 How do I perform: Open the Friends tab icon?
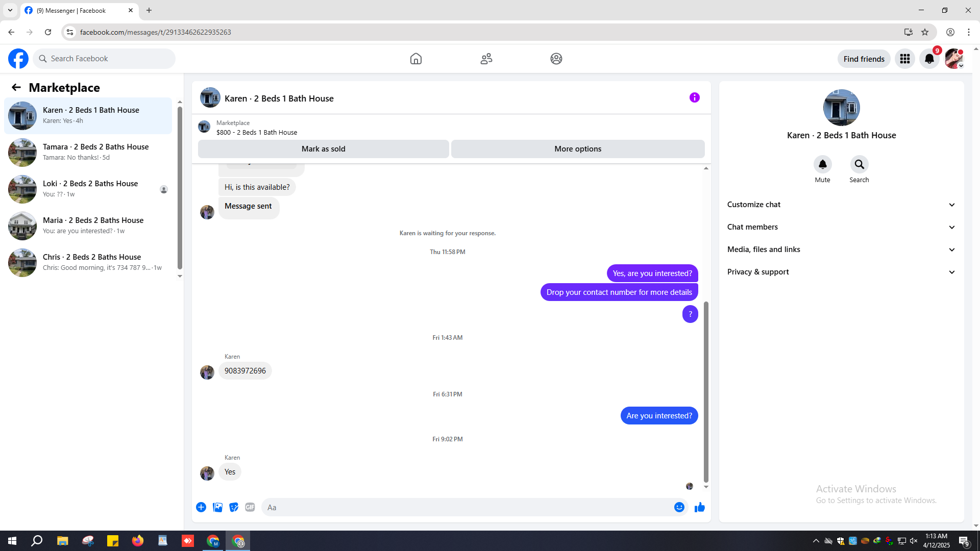click(486, 59)
